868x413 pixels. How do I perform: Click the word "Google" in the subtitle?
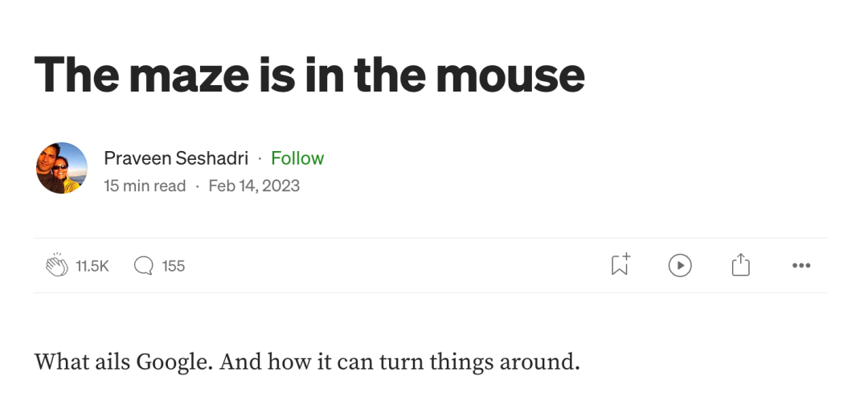coord(174,362)
